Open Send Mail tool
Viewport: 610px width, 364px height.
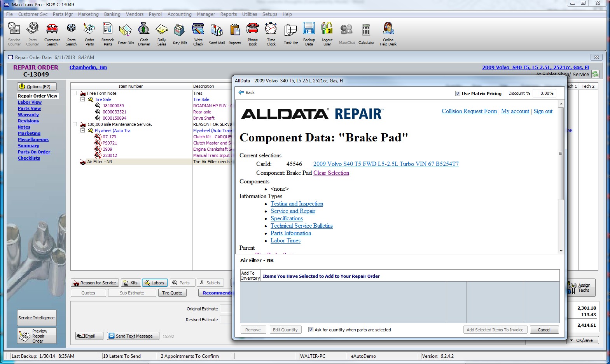pos(217,34)
